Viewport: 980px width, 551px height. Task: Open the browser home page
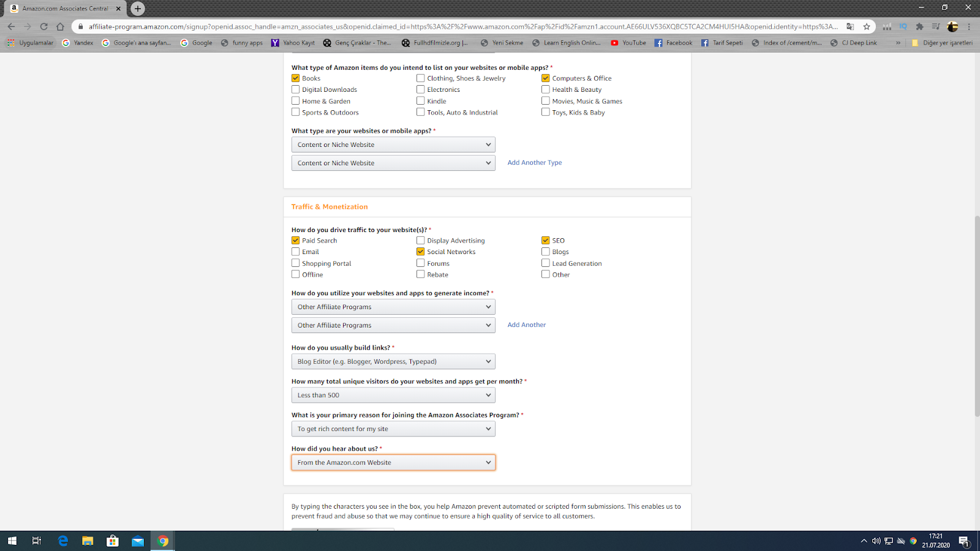click(60, 26)
